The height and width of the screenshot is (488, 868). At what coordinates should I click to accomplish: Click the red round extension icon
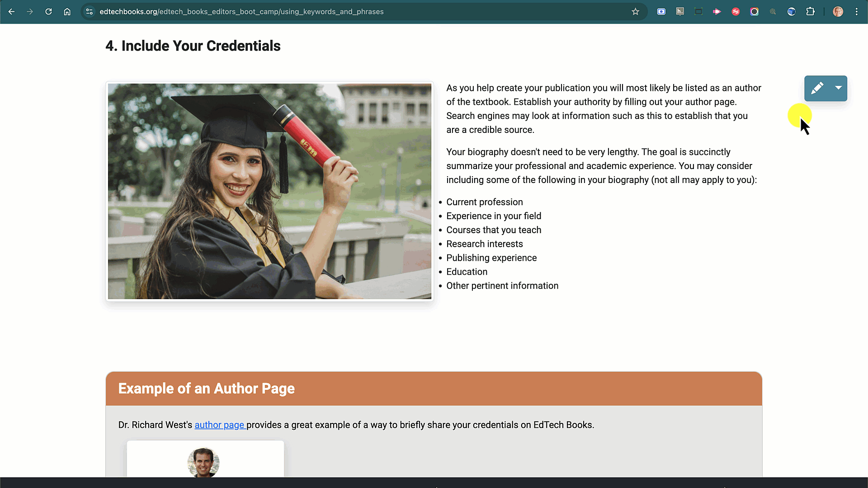click(736, 12)
